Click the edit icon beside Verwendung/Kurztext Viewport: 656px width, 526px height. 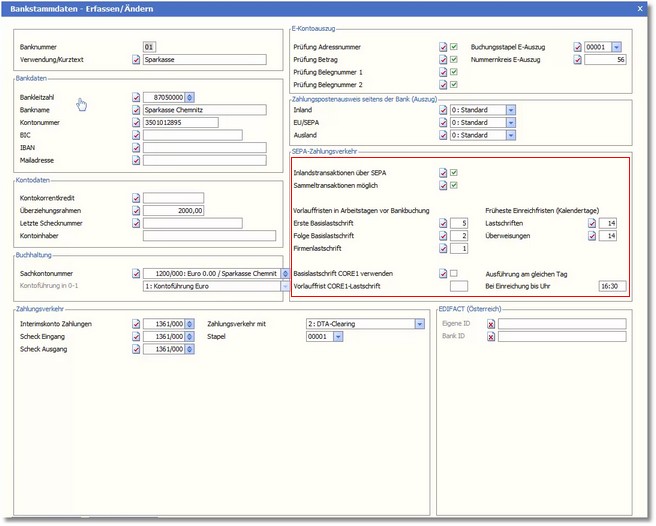pyautogui.click(x=137, y=60)
